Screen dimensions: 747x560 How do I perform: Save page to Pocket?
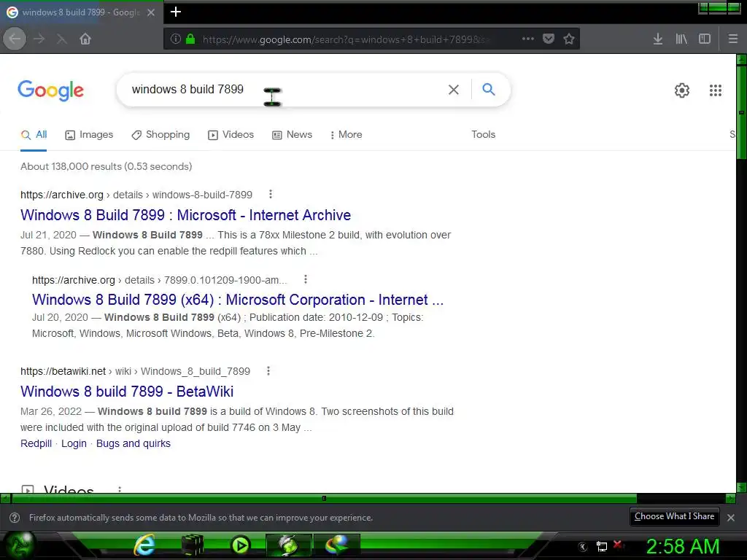coord(549,39)
